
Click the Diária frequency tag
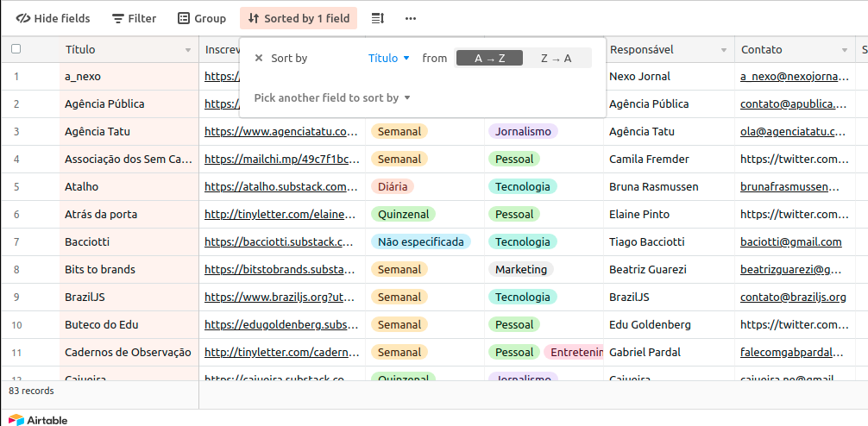[x=393, y=187]
